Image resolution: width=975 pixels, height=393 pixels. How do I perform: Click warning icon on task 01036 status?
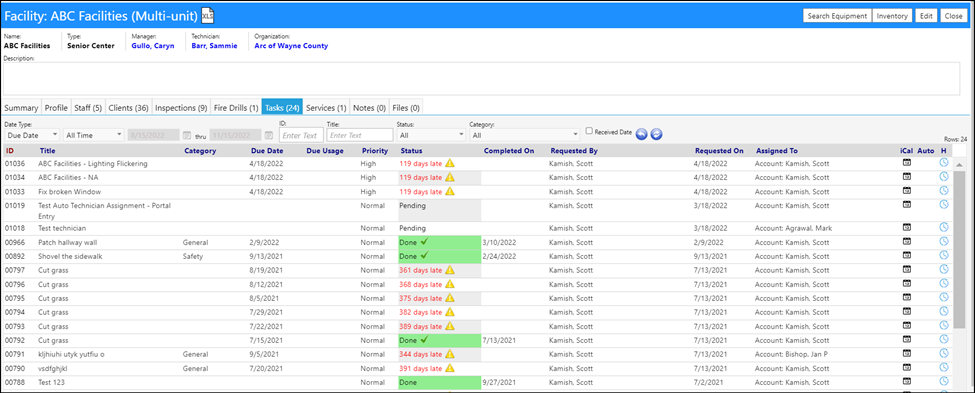click(450, 164)
